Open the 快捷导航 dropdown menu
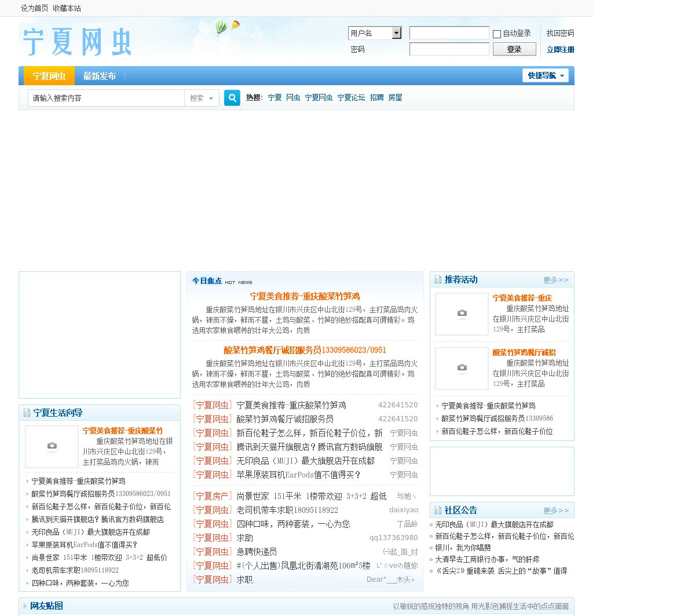This screenshot has width=695, height=616. pyautogui.click(x=545, y=75)
